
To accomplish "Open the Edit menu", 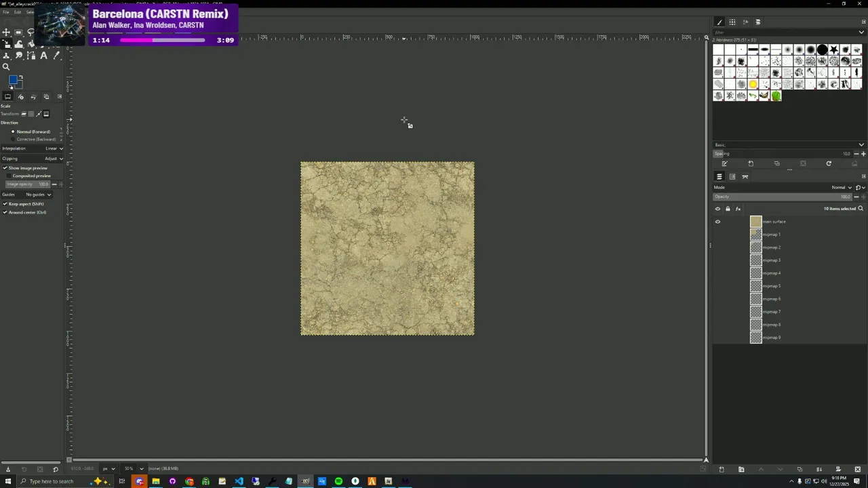I will coord(18,12).
